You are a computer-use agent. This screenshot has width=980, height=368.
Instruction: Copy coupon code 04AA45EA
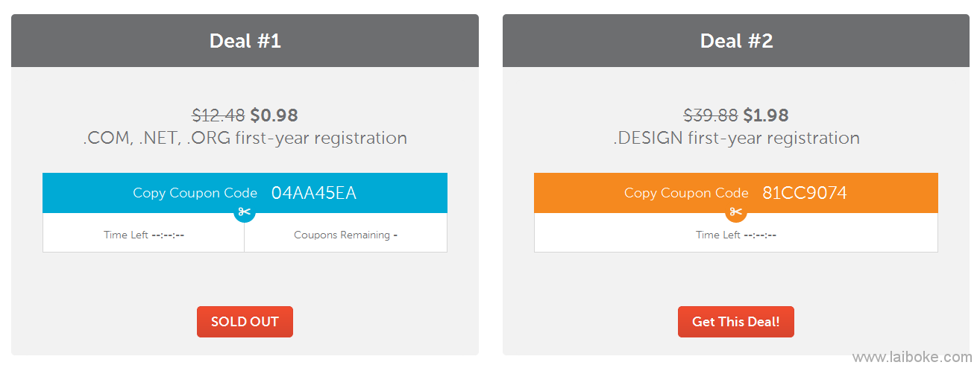click(x=313, y=193)
